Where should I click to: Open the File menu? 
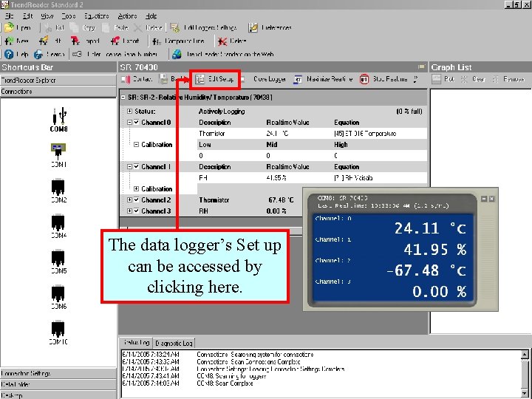tap(9, 16)
